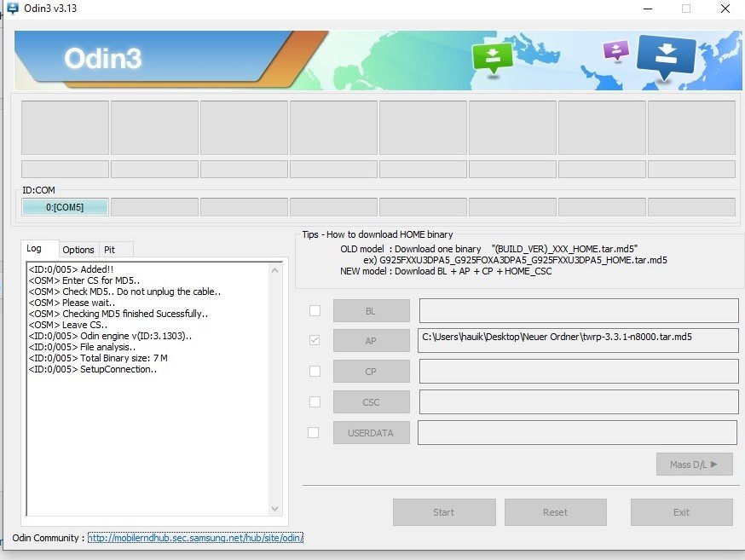Click log line 'File analysis..'

(x=82, y=347)
